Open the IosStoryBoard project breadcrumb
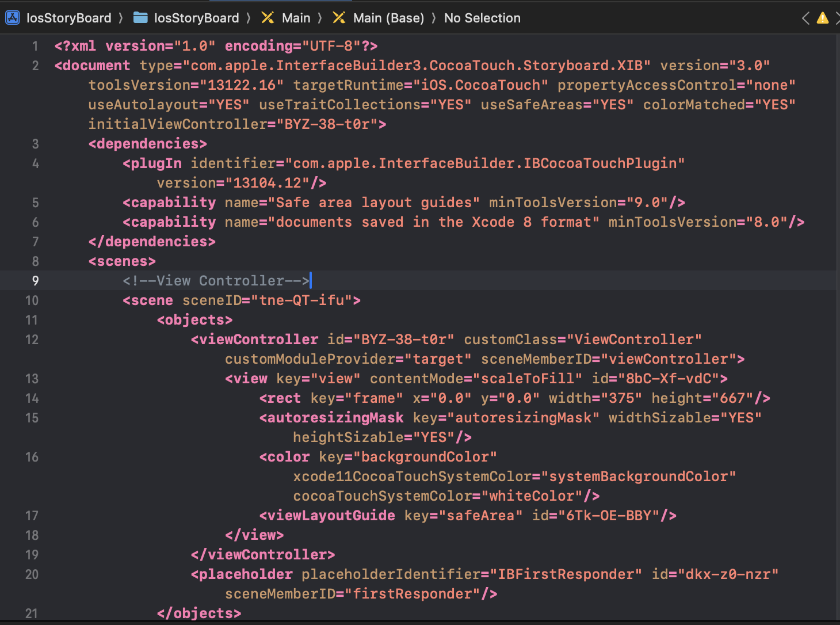This screenshot has height=625, width=840. tap(69, 18)
